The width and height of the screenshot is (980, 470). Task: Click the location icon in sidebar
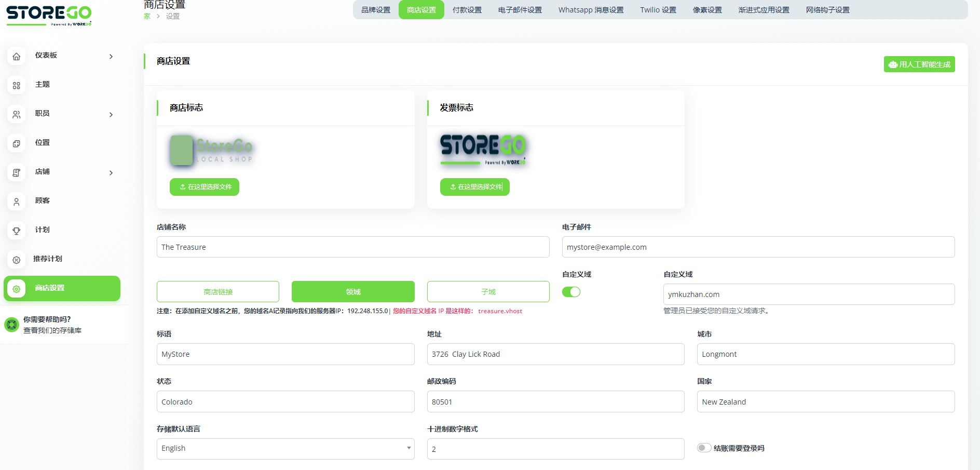[x=17, y=143]
